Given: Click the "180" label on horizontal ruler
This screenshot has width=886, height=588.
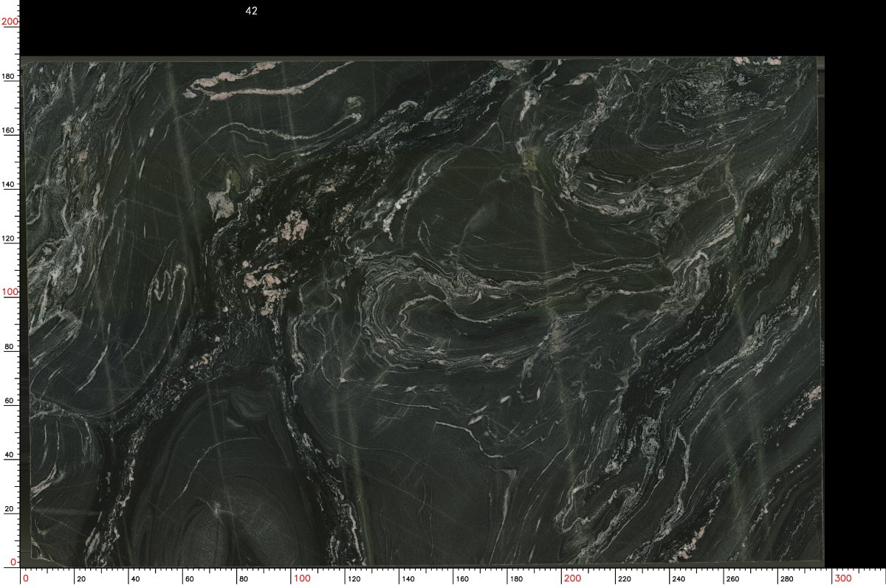Looking at the screenshot, I should click(x=517, y=579).
